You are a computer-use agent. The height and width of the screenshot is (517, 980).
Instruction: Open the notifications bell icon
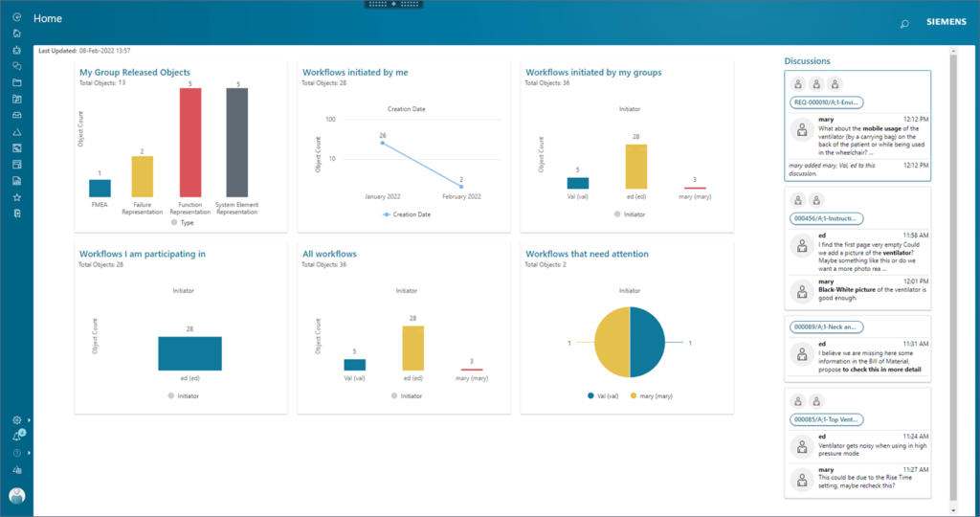point(16,437)
